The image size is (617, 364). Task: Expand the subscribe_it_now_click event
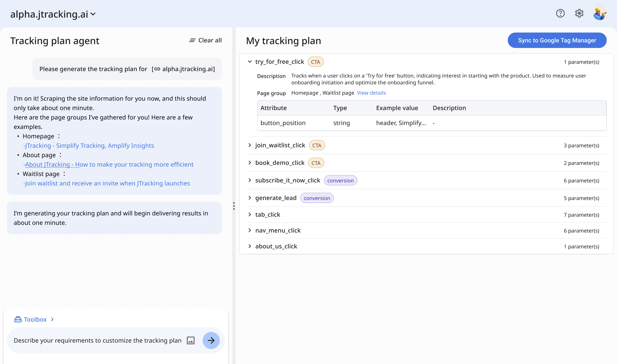tap(250, 180)
